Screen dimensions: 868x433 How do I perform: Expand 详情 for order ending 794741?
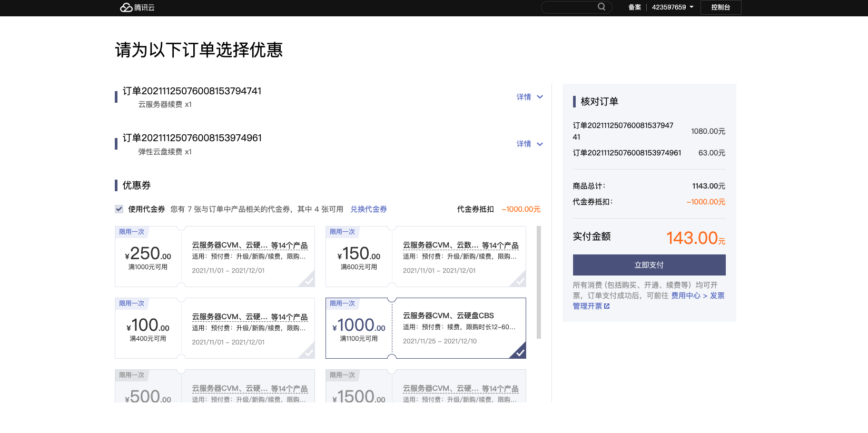[x=529, y=97]
